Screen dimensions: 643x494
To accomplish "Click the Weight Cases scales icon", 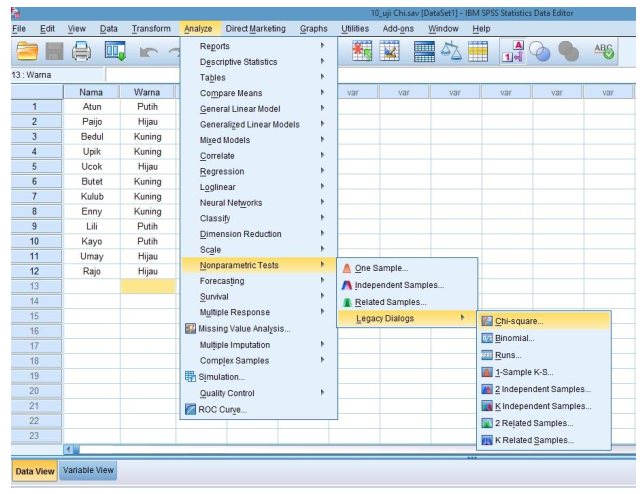I will (x=451, y=52).
